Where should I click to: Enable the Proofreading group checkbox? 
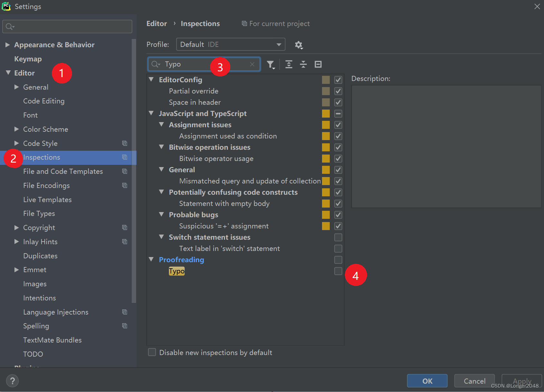coord(338,260)
